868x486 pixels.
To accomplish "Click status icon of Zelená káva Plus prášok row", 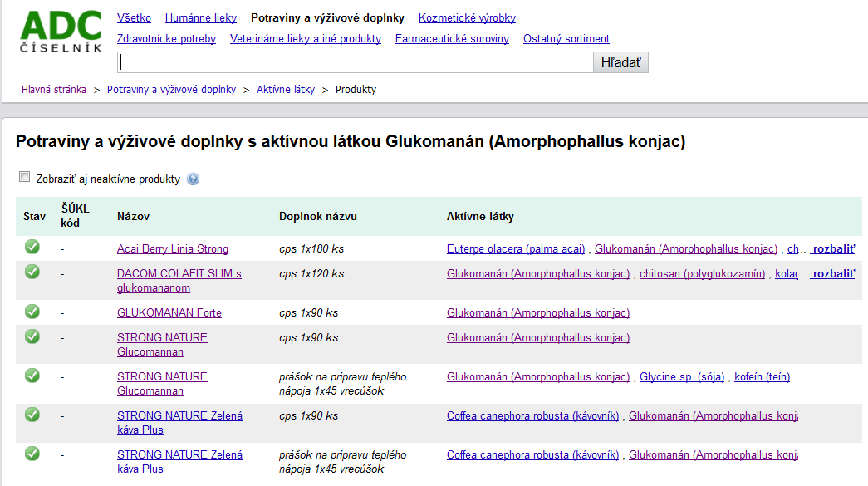I will 32,454.
